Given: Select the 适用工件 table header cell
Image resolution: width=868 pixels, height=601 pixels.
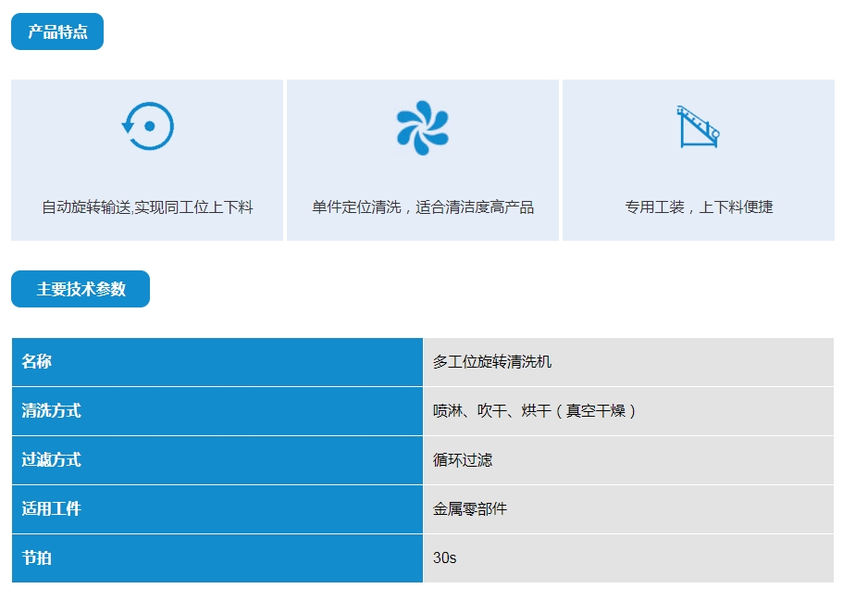Looking at the screenshot, I should coord(217,509).
